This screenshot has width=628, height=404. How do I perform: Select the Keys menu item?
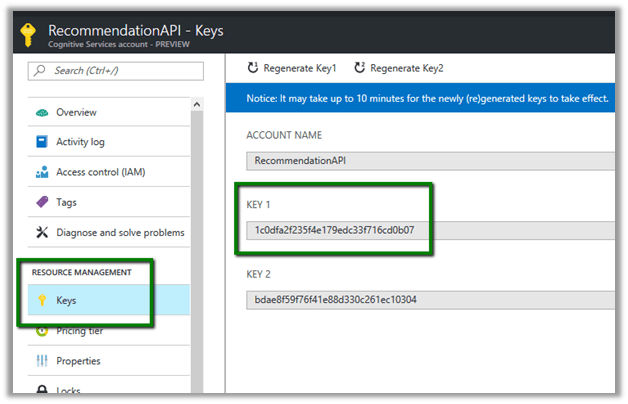(66, 300)
